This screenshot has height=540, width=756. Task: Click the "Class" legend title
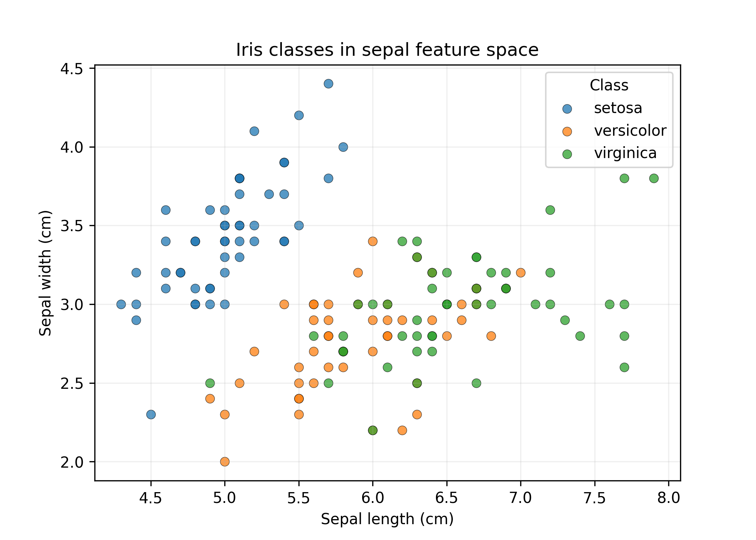coord(609,86)
